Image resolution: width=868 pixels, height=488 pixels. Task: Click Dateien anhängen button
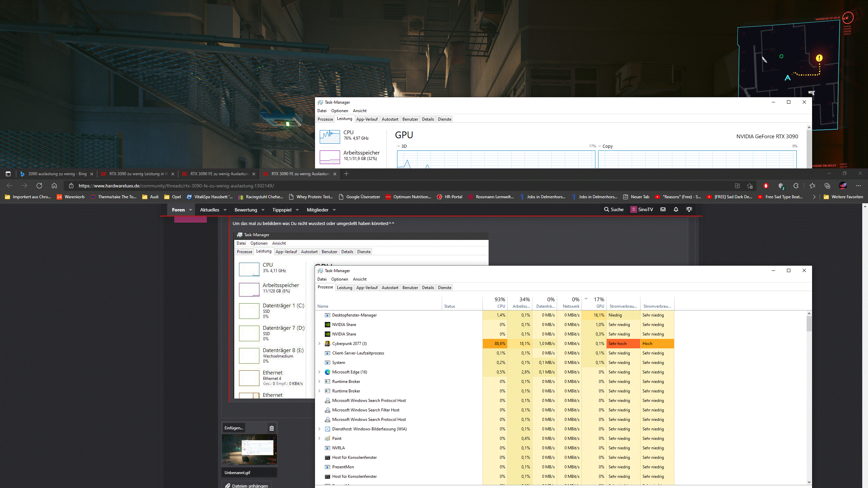(246, 486)
